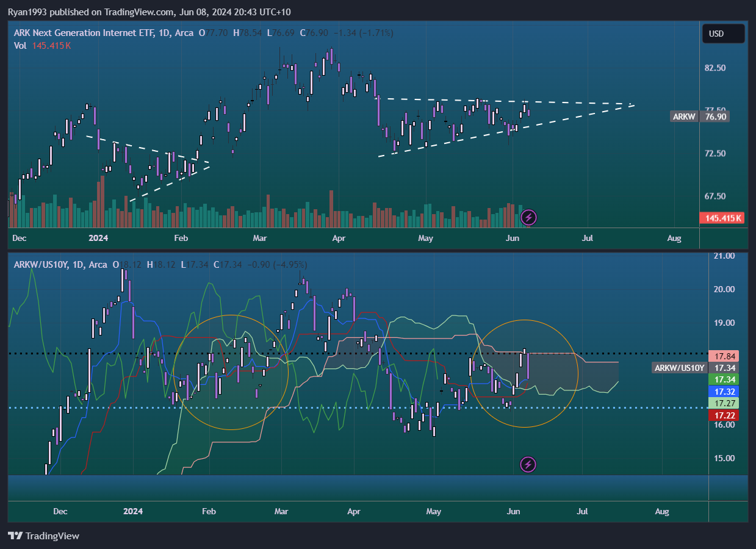Click the green 17.34 price label
The width and height of the screenshot is (756, 549).
724,379
